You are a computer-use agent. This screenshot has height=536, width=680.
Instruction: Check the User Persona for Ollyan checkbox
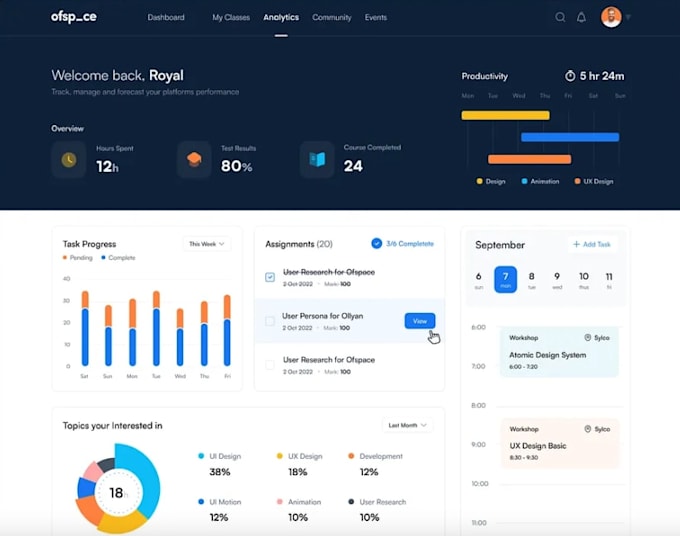coord(270,321)
